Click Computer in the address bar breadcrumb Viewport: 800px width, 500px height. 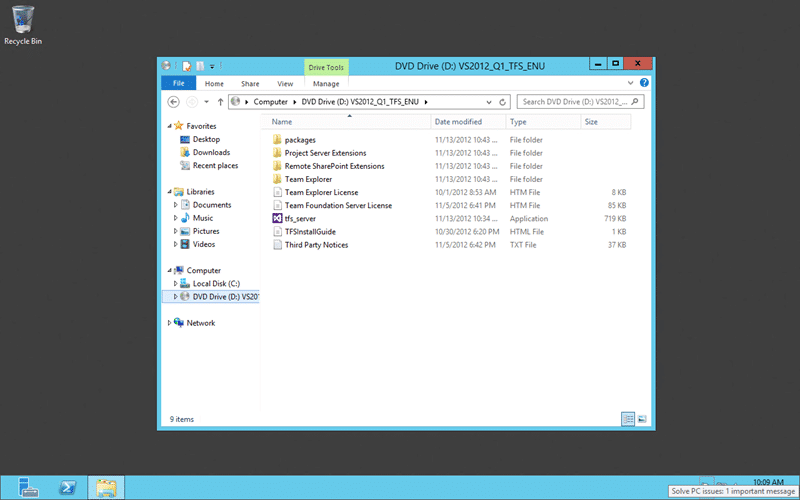[x=270, y=102]
